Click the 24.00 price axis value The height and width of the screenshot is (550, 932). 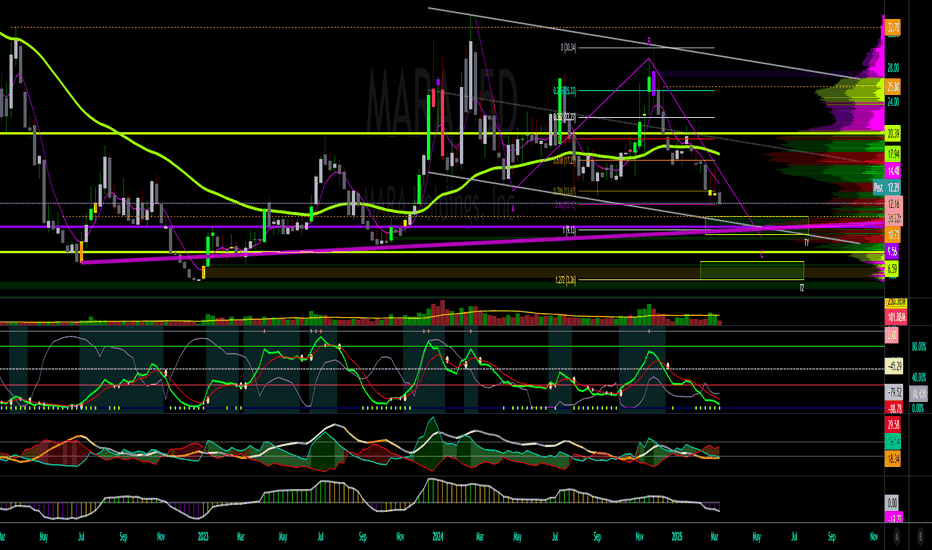tap(893, 102)
